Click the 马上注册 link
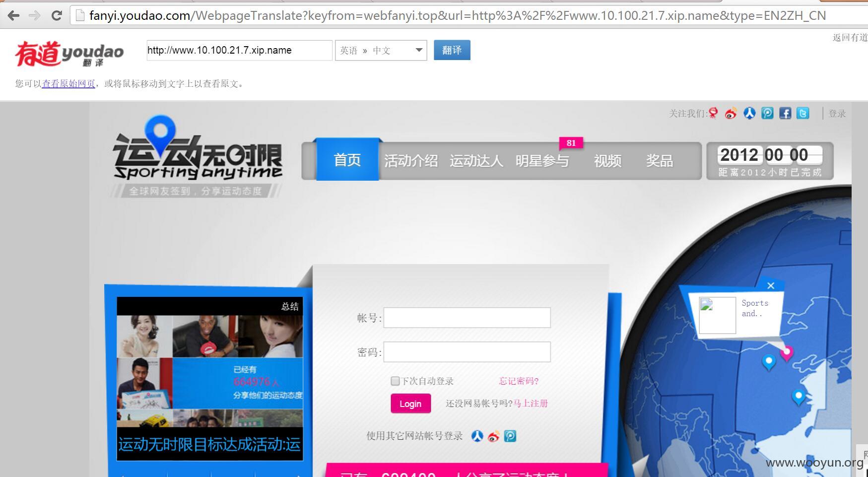The height and width of the screenshot is (477, 868). pyautogui.click(x=531, y=404)
